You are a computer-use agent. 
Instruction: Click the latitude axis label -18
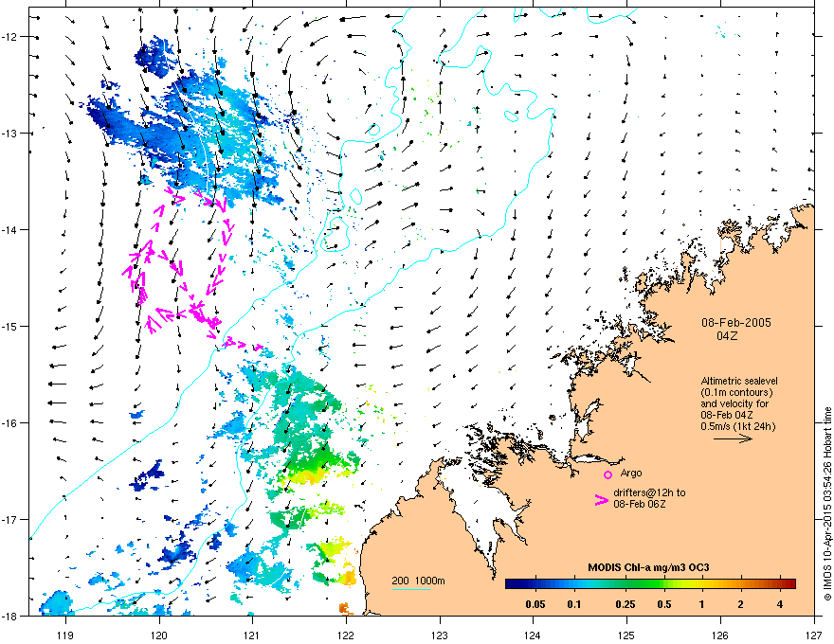pos(10,616)
